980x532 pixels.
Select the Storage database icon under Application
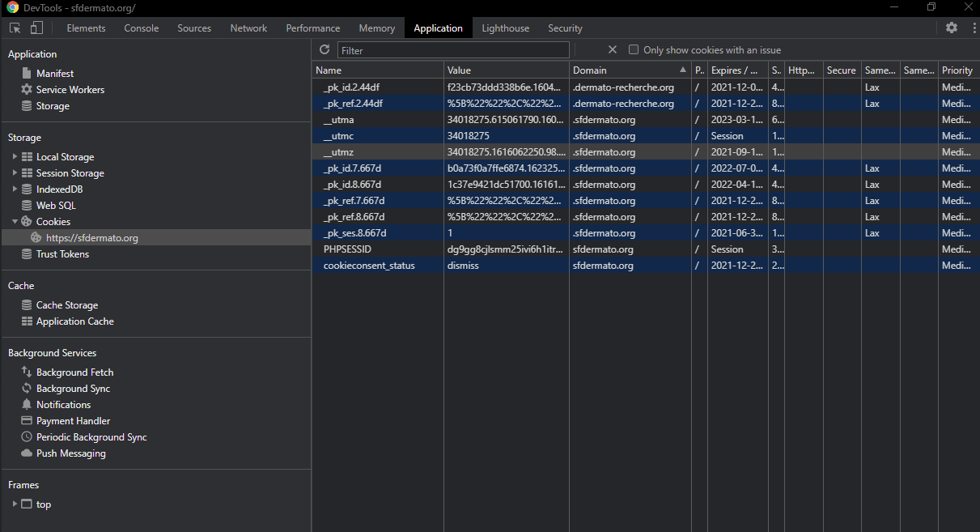(27, 105)
